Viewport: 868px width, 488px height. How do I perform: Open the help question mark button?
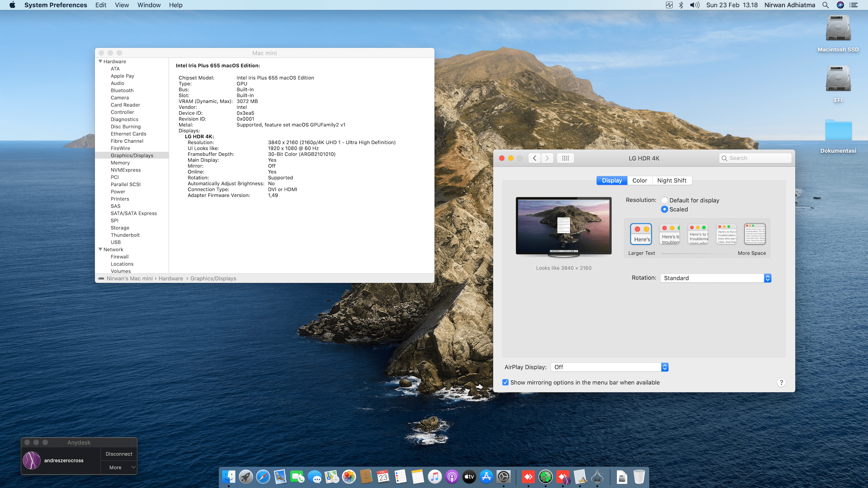tap(781, 383)
